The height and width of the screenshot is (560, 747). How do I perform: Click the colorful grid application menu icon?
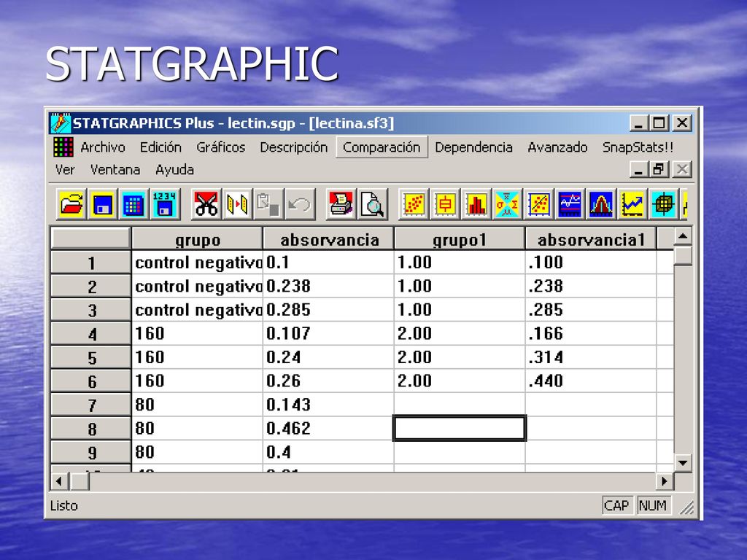(x=63, y=147)
